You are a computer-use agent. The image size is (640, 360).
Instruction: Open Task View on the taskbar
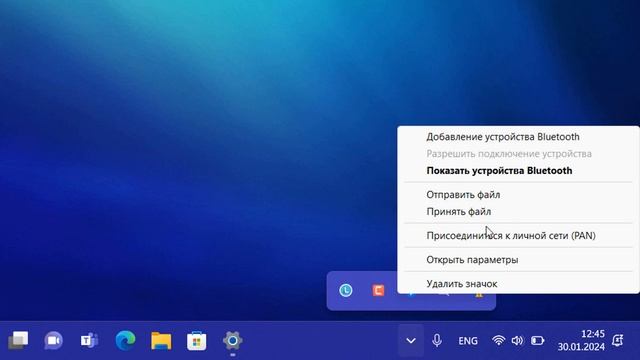click(x=18, y=340)
